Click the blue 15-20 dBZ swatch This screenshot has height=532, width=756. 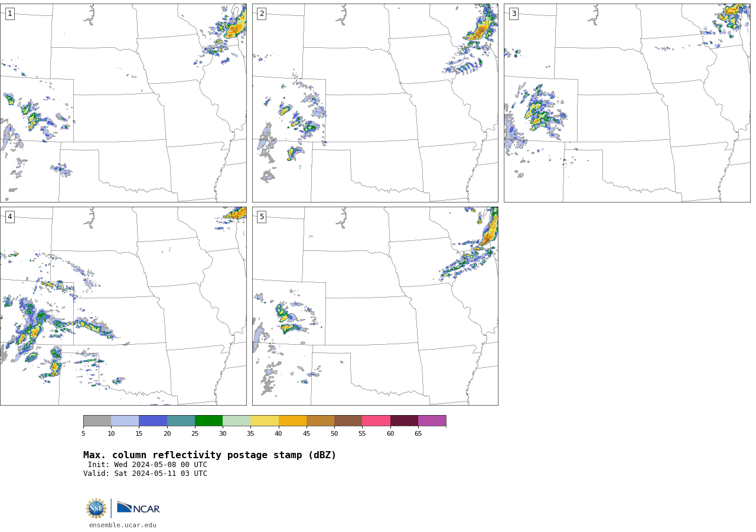click(x=153, y=420)
